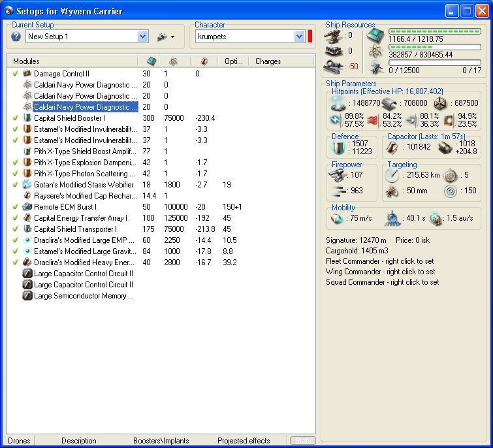The height and width of the screenshot is (448, 493).
Task: Click the powergrid resource icon in Ship Resources
Action: [x=375, y=51]
